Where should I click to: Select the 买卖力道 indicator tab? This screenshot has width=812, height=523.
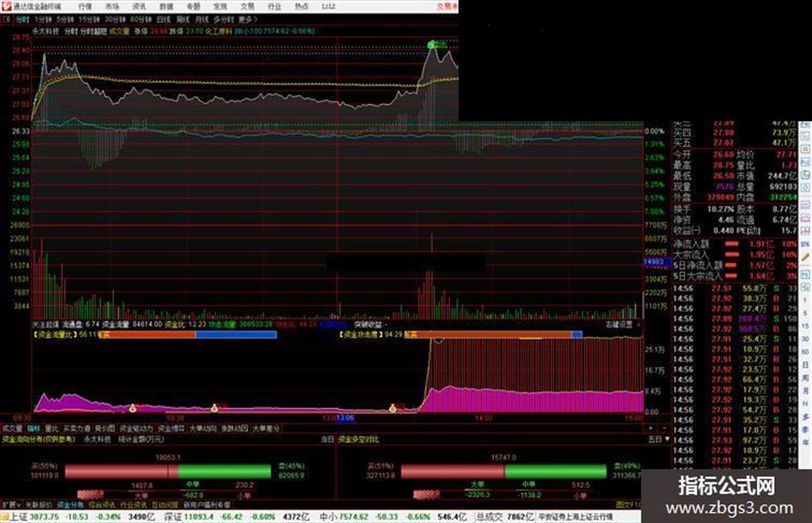pyautogui.click(x=76, y=429)
